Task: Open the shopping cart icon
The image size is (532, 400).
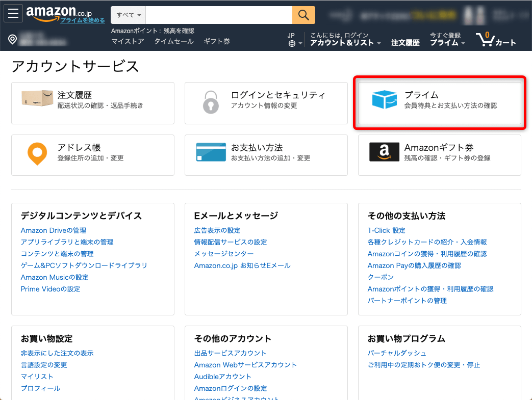Action: tap(495, 39)
